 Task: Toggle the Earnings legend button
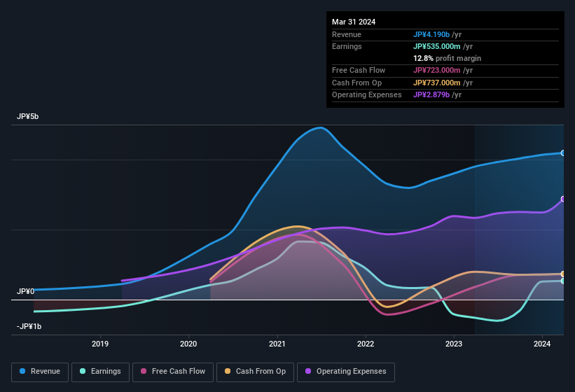100,372
